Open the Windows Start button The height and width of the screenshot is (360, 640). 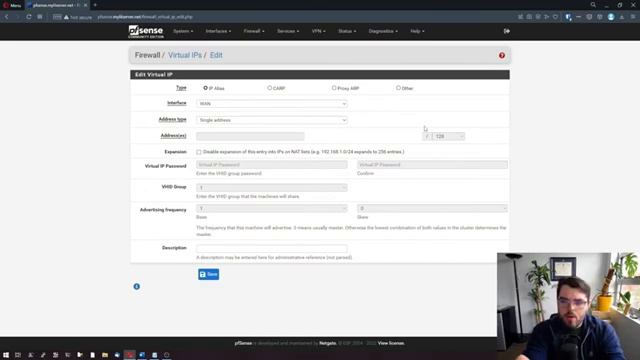click(6, 355)
